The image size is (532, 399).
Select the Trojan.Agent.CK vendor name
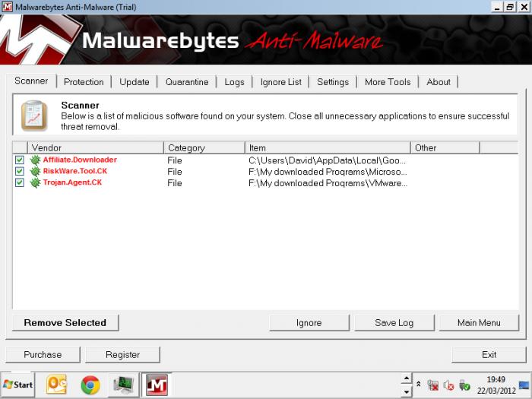click(72, 182)
